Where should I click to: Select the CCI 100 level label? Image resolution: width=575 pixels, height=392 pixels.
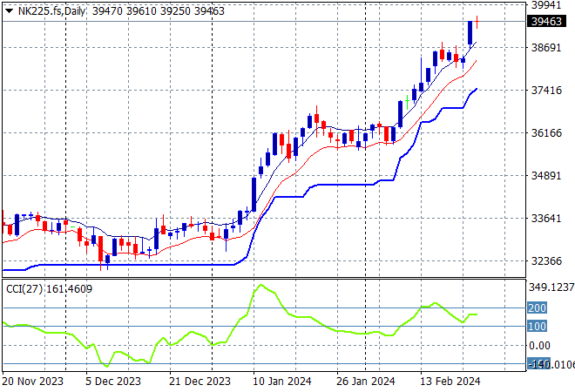537,326
